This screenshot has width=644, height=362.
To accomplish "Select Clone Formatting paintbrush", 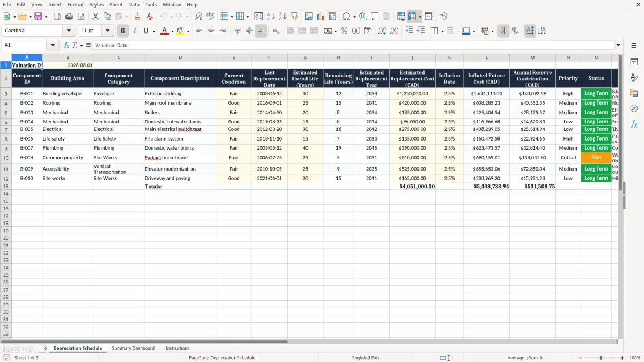I will click(137, 17).
